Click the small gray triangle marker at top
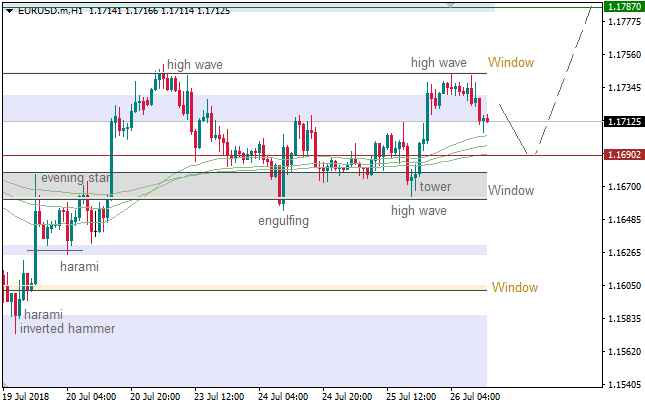Viewport: 645px width, 408px height. (x=452, y=4)
